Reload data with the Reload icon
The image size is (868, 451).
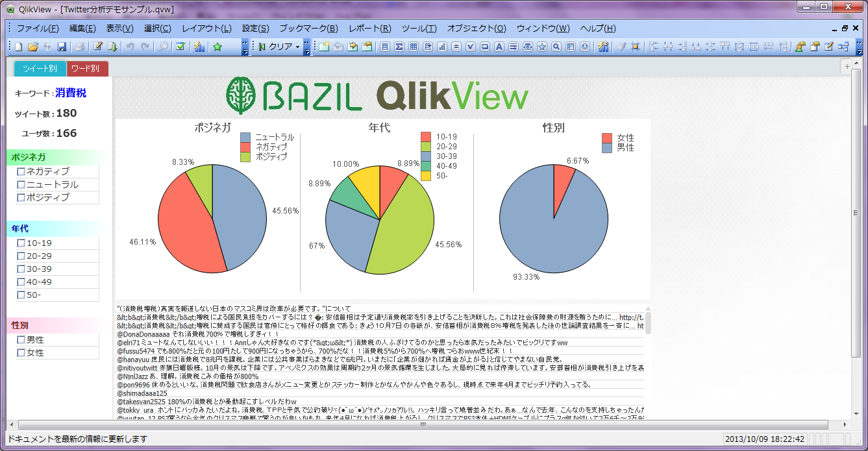[112, 47]
